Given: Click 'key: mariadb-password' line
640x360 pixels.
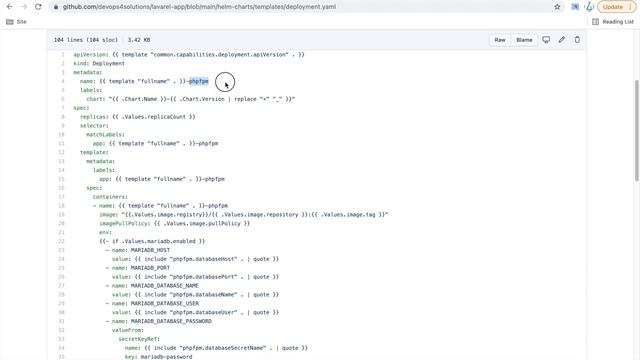Looking at the screenshot, I should coord(158,357).
